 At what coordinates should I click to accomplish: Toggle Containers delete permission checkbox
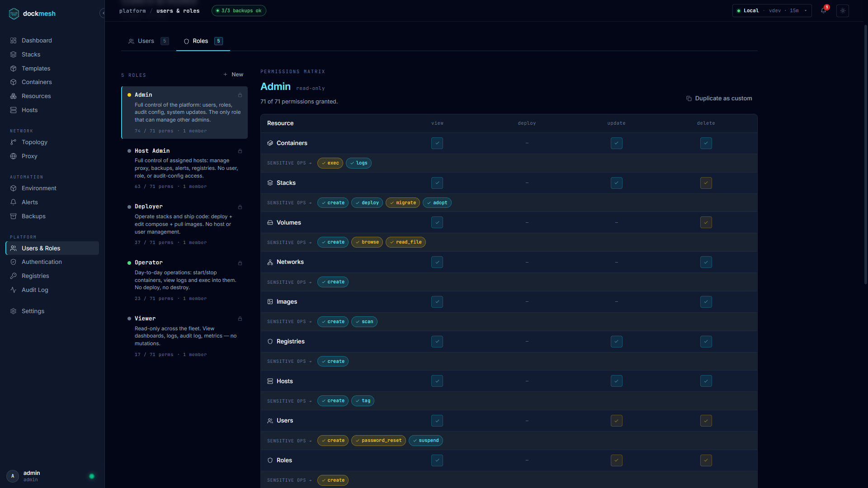(706, 143)
